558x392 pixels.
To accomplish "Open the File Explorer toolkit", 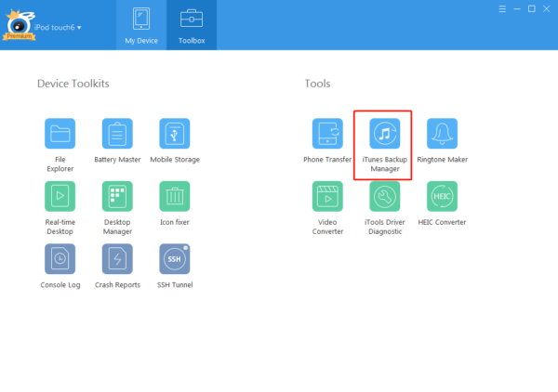I will click(x=60, y=134).
